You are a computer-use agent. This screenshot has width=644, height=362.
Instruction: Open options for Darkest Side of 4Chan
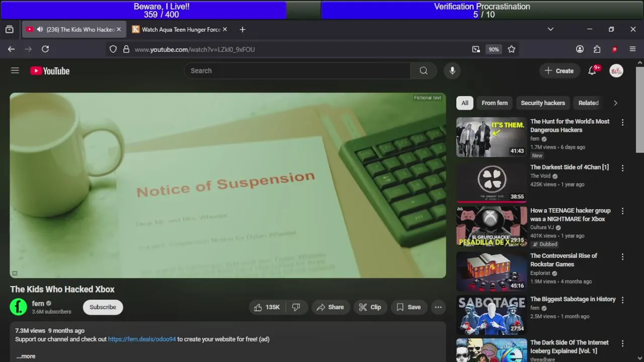(622, 168)
